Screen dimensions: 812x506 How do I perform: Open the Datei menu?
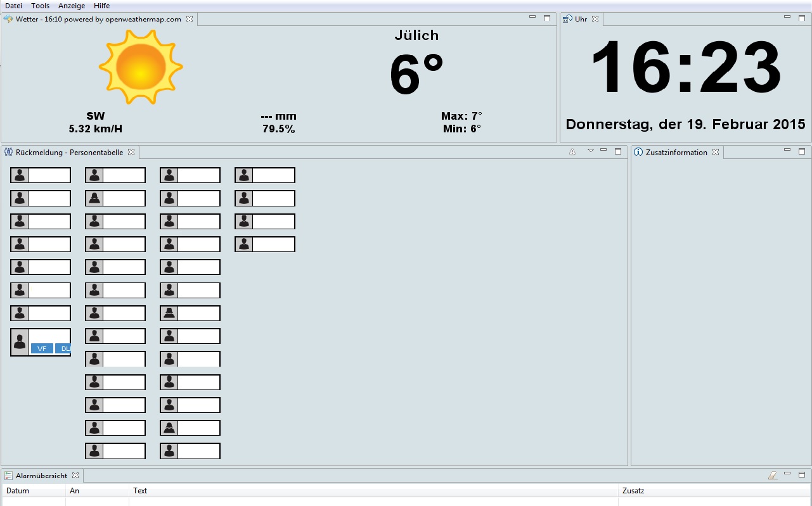point(13,6)
